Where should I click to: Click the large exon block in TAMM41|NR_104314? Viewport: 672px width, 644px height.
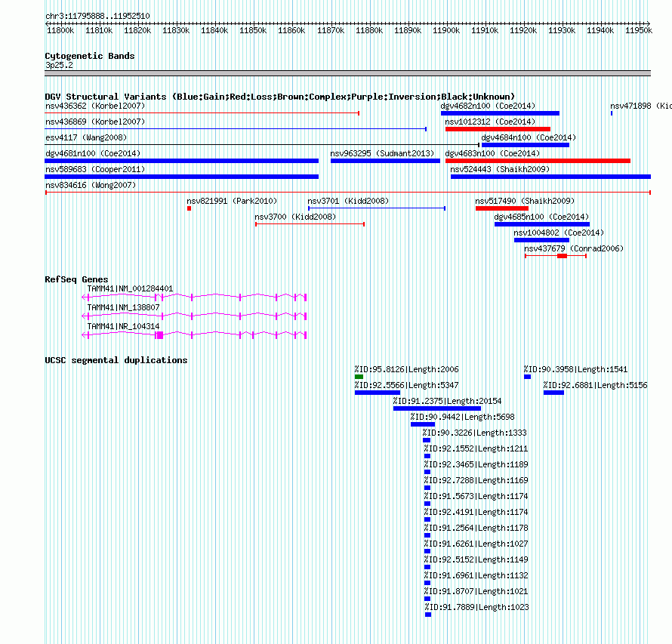coord(160,335)
